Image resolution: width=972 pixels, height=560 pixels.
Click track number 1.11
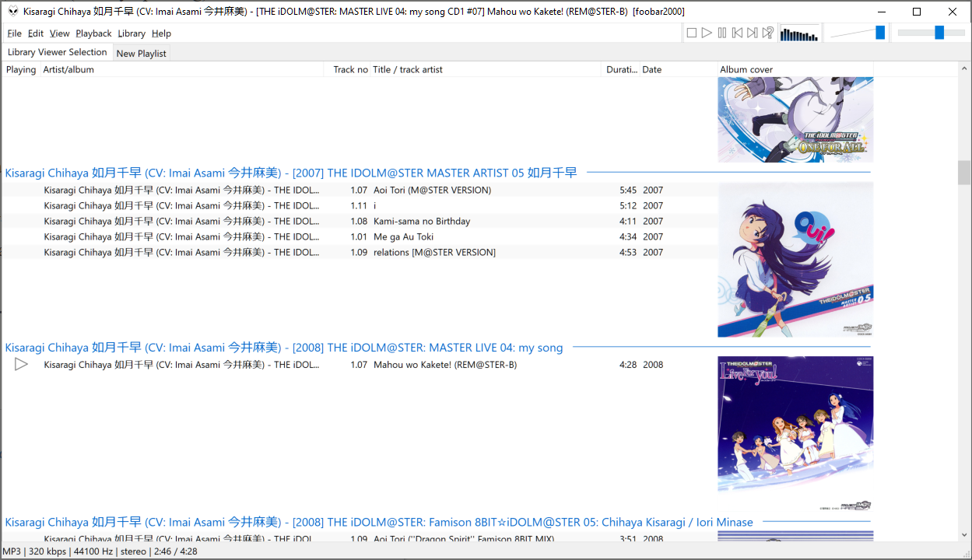pos(359,205)
